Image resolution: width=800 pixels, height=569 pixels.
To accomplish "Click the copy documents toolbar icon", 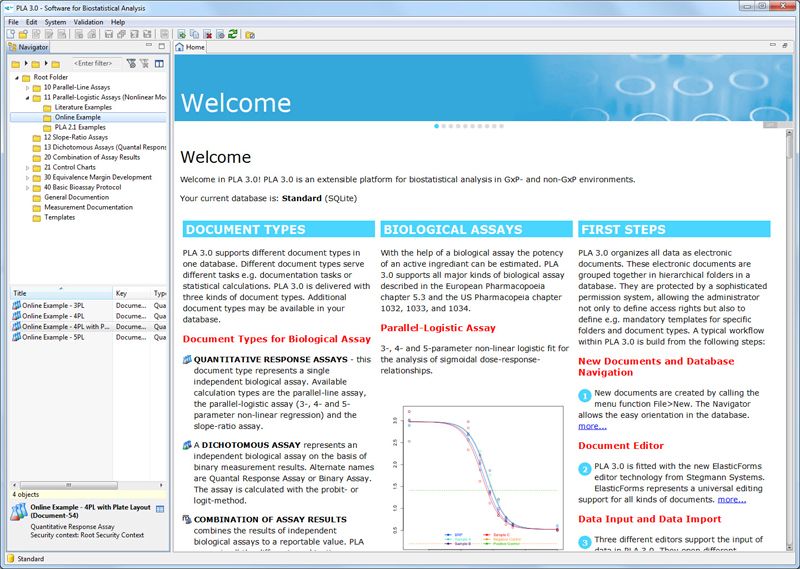I will [194, 34].
